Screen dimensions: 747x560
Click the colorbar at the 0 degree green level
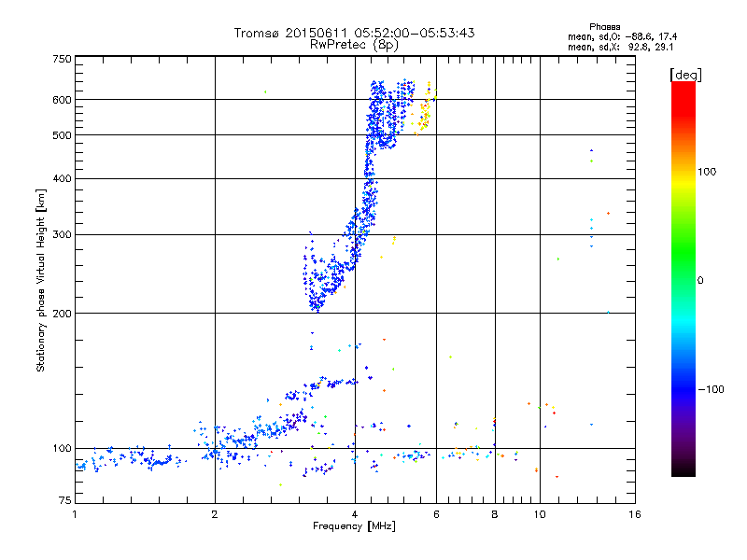pyautogui.click(x=684, y=280)
